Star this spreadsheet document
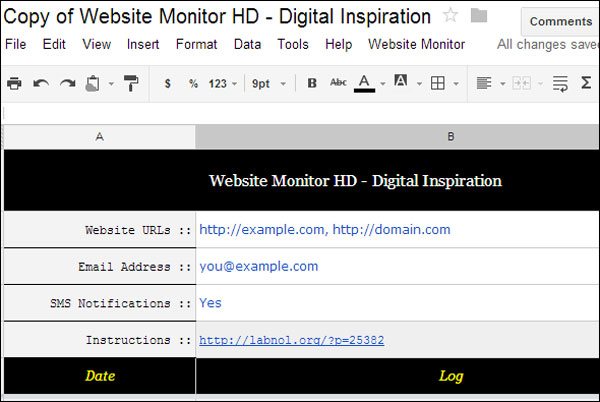600x402 pixels. click(x=450, y=15)
